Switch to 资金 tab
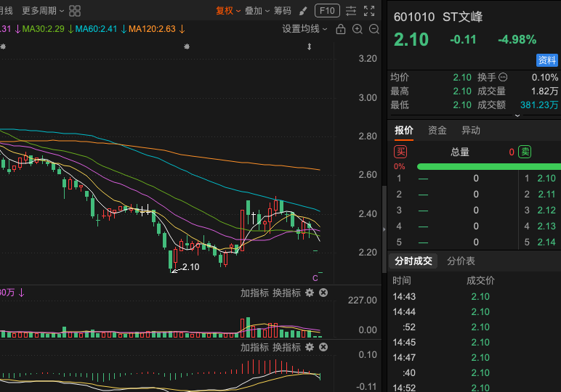This screenshot has height=392, width=561. 437,131
